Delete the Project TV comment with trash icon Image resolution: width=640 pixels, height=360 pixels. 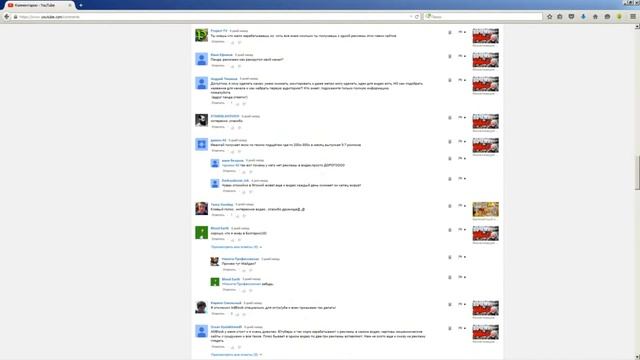coord(450,32)
